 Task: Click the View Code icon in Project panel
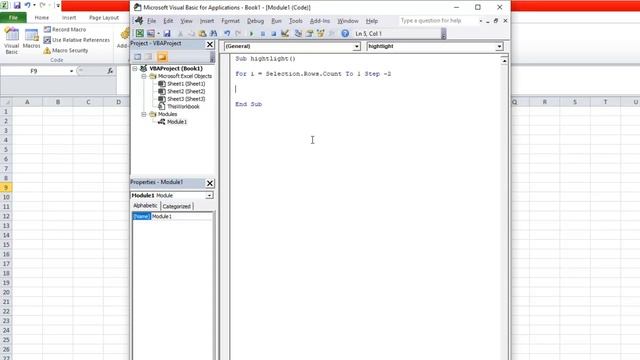[138, 57]
